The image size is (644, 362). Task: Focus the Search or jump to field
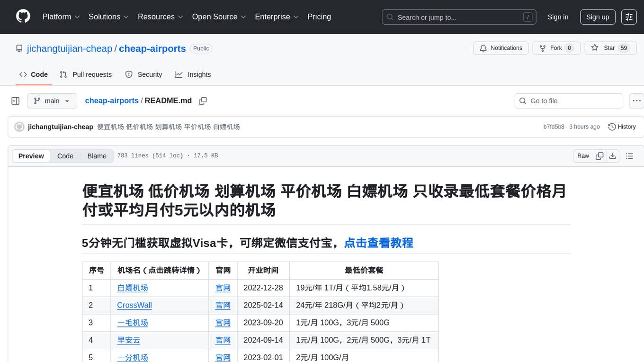pos(458,17)
